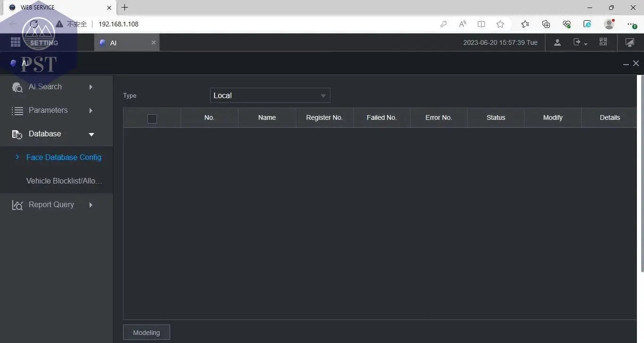
Task: Minimize the AI panel with dash icon
Action: point(626,64)
